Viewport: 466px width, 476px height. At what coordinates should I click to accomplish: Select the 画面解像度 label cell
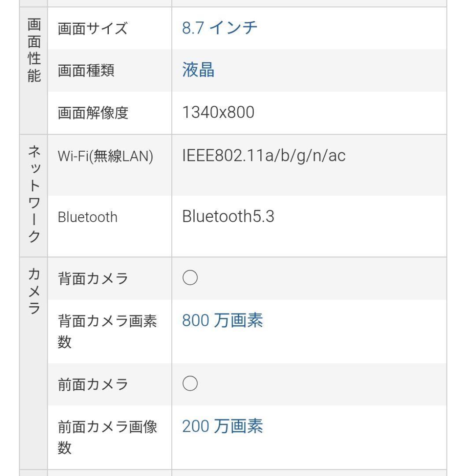(x=93, y=113)
